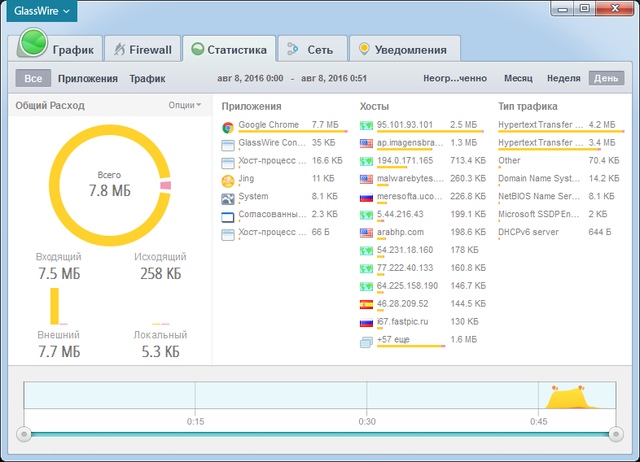This screenshot has width=640, height=462.
Task: Click the System app icon
Action: coord(229,197)
